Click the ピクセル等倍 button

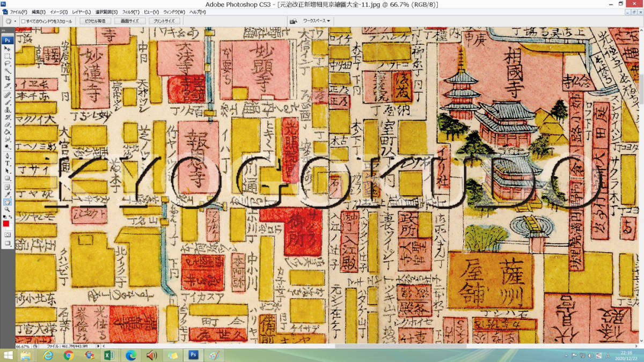coord(96,21)
